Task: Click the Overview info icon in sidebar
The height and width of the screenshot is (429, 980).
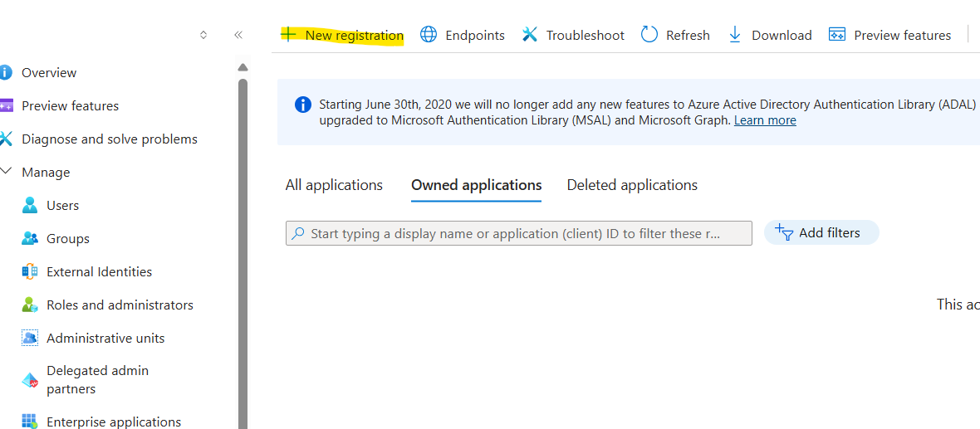Action: coord(5,72)
